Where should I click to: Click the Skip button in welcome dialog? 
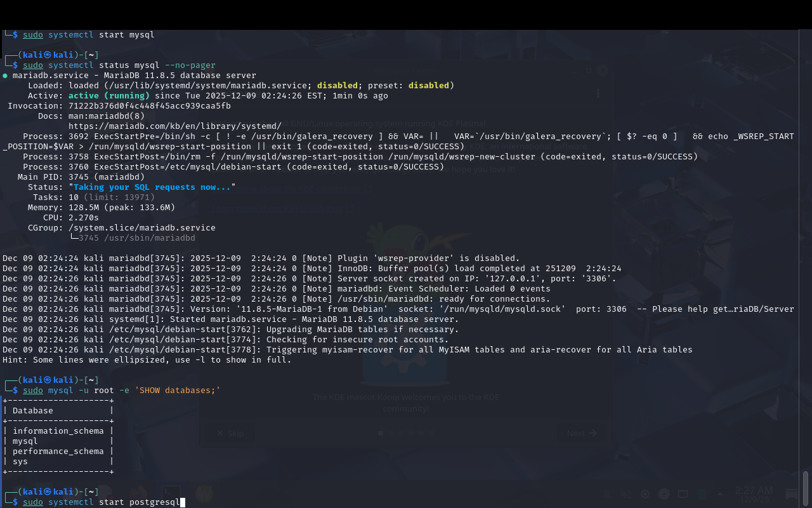pos(230,433)
